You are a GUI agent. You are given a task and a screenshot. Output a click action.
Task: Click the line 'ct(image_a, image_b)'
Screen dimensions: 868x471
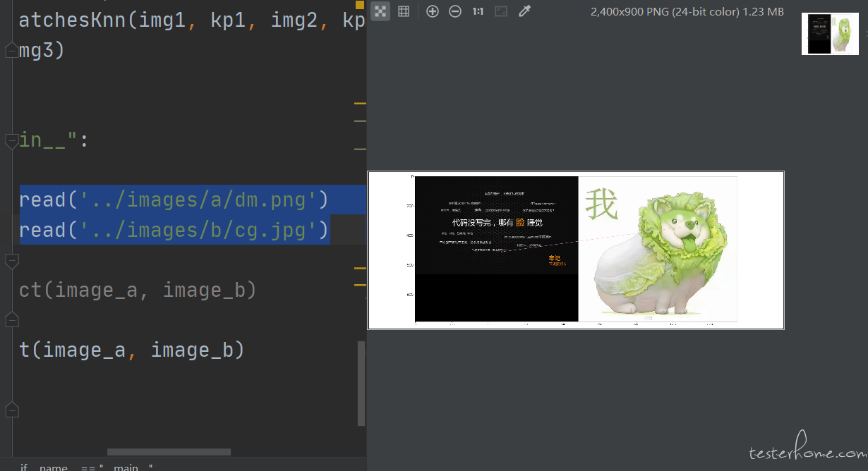click(138, 290)
